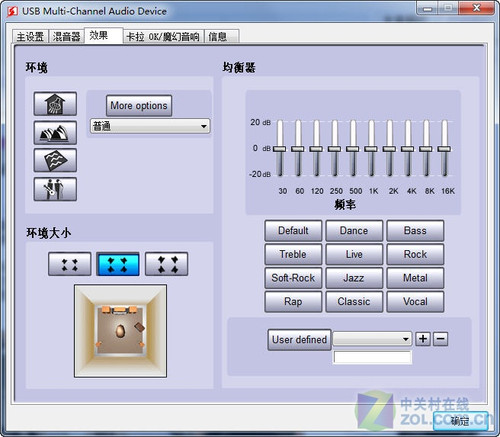Click the 确定 confirm button
Viewport: 500px width, 437px height.
(x=460, y=421)
